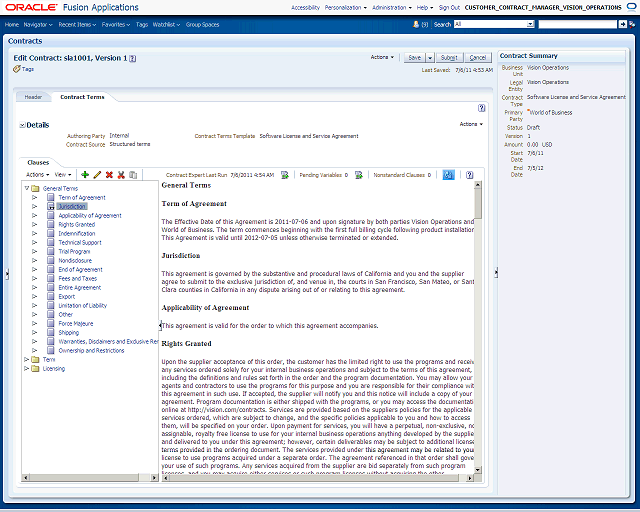Open the search category All dropdown

pyautogui.click(x=530, y=24)
